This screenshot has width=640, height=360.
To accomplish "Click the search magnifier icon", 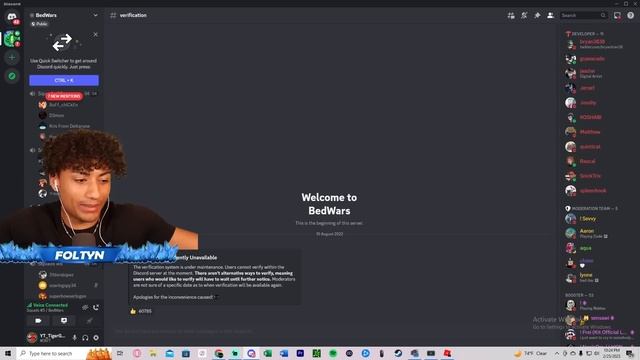I will 603,16.
